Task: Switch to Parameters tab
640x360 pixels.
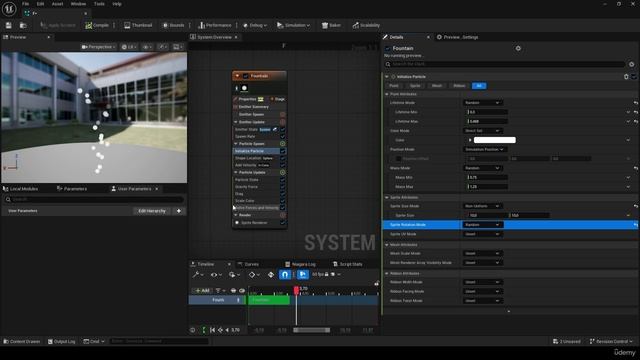Action: coord(72,189)
